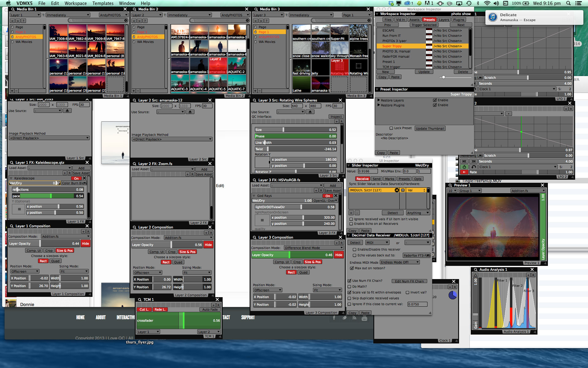
Task: Check 'Enable Echo on all Receivers'
Action: 351,224
